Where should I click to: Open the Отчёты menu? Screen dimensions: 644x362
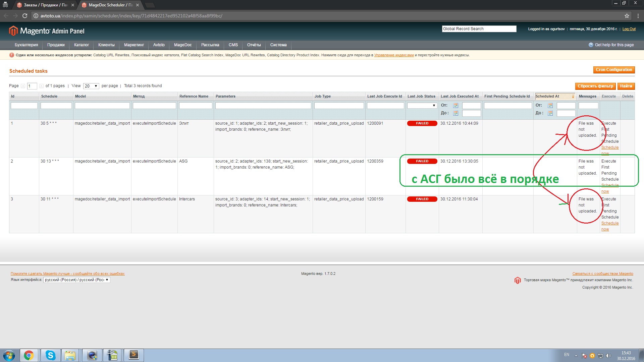(x=254, y=45)
